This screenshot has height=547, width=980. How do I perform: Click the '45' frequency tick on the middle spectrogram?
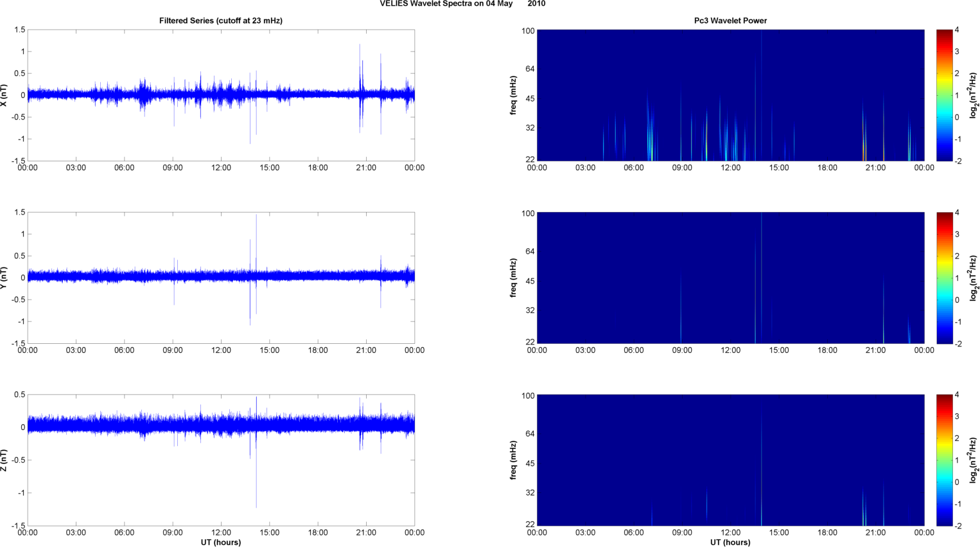tap(529, 282)
